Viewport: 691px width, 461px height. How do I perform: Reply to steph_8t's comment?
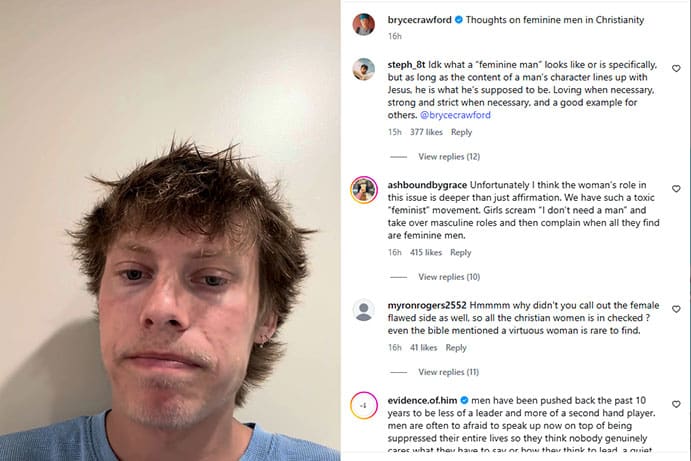pos(461,132)
